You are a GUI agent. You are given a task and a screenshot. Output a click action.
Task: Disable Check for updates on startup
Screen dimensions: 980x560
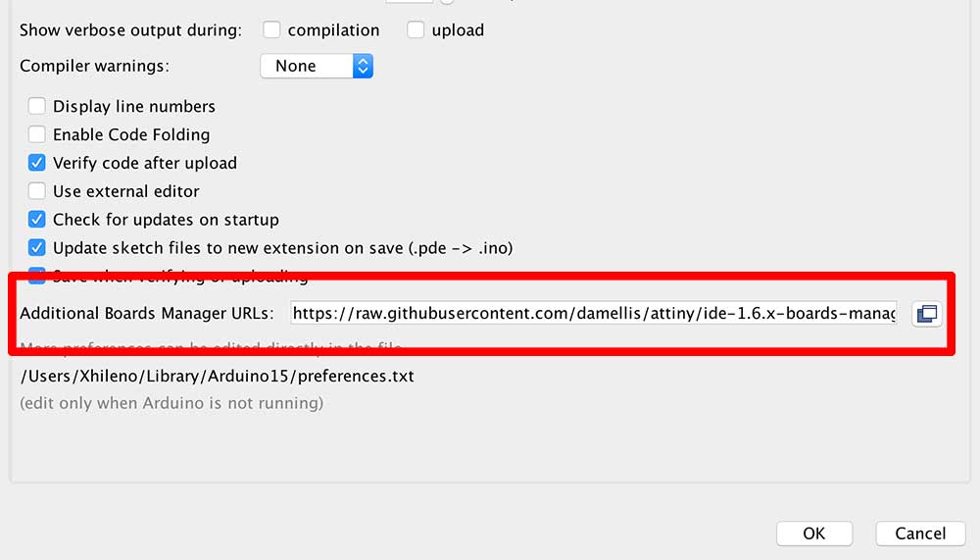point(37,219)
